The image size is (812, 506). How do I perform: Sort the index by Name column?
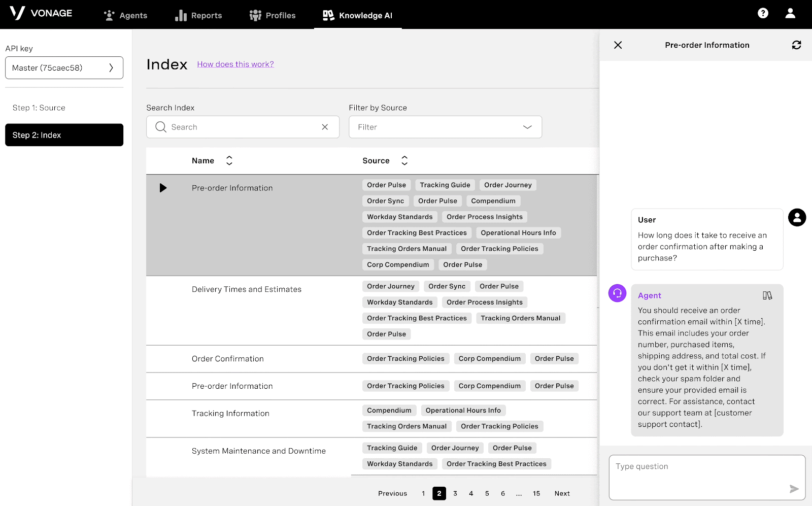(229, 161)
